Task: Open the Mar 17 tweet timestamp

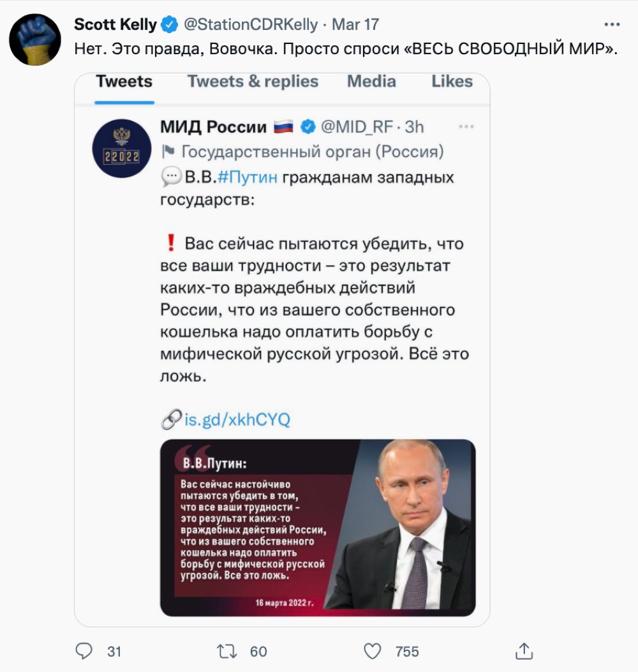Action: (x=356, y=25)
